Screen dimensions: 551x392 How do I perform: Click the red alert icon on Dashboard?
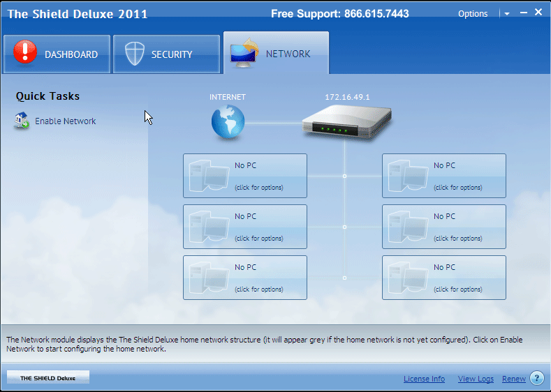[25, 52]
